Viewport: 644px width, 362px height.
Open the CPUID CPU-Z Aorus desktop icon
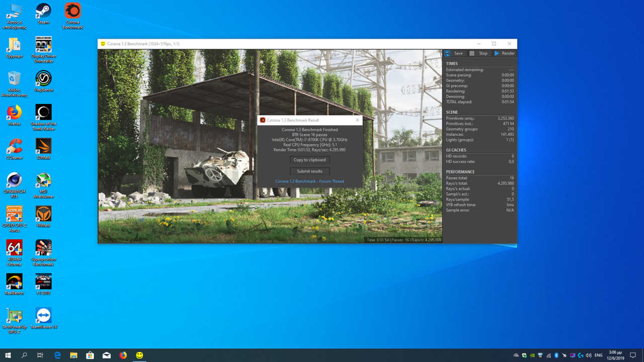click(x=14, y=219)
